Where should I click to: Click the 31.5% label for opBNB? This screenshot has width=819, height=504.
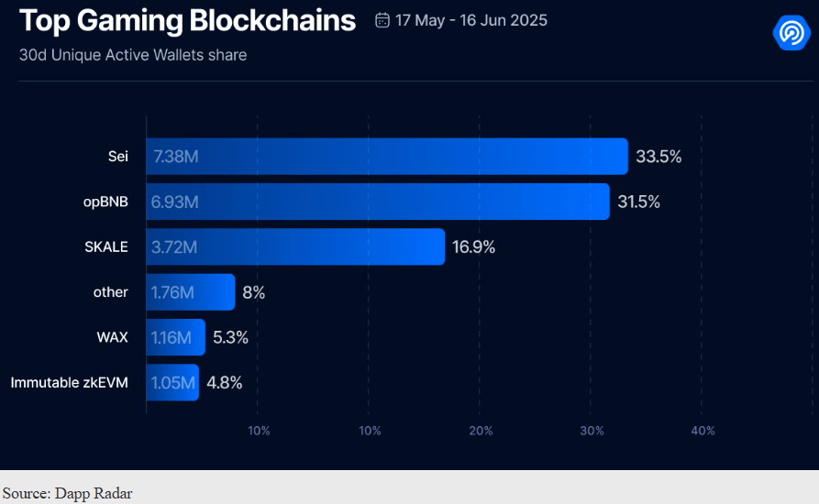(638, 202)
